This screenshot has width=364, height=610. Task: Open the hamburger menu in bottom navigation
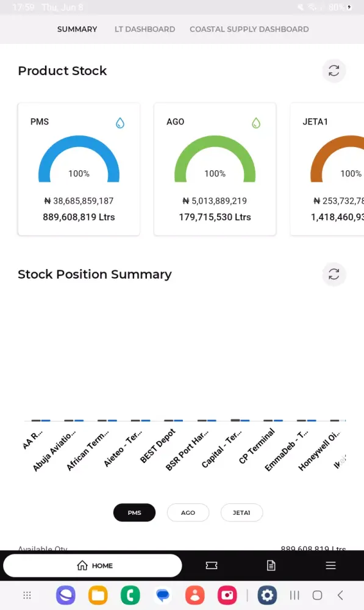click(x=330, y=565)
